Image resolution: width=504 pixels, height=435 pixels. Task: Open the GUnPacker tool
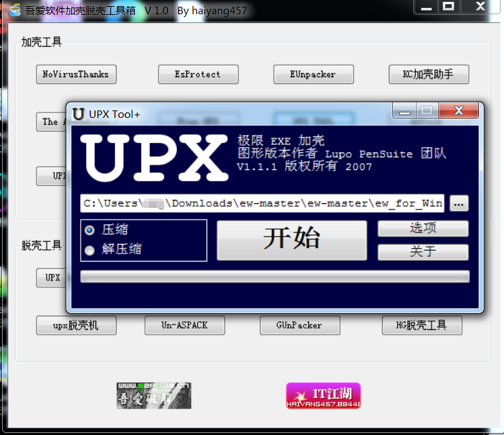(300, 325)
